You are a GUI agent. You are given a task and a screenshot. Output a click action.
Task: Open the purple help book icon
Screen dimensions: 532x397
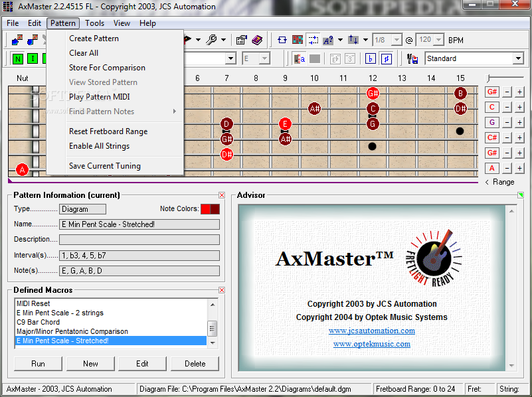(257, 40)
